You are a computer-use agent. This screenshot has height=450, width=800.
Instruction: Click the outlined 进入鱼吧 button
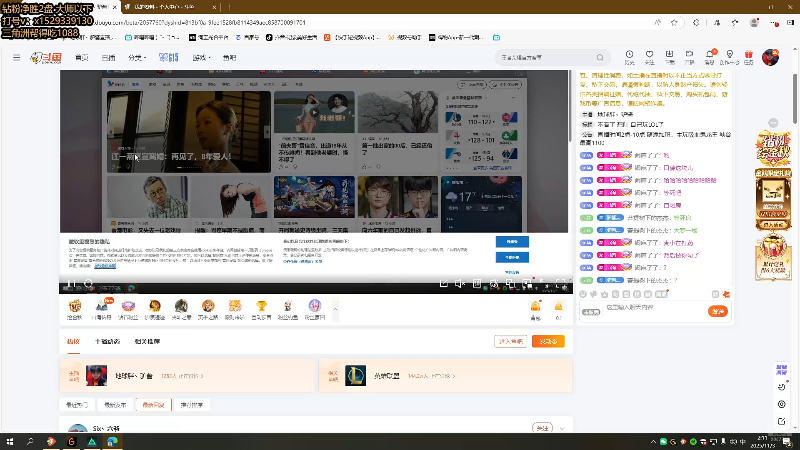pos(510,341)
